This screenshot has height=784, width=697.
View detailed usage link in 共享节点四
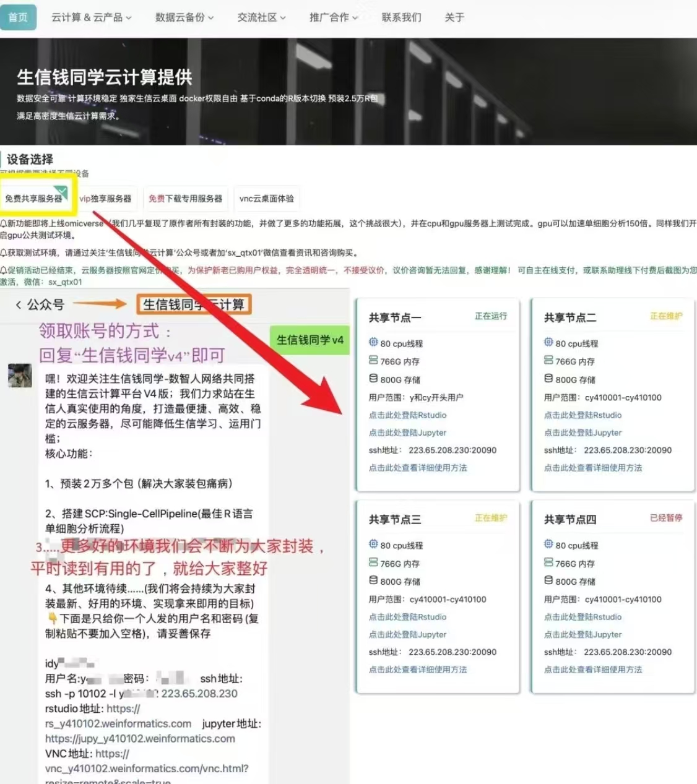593,670
